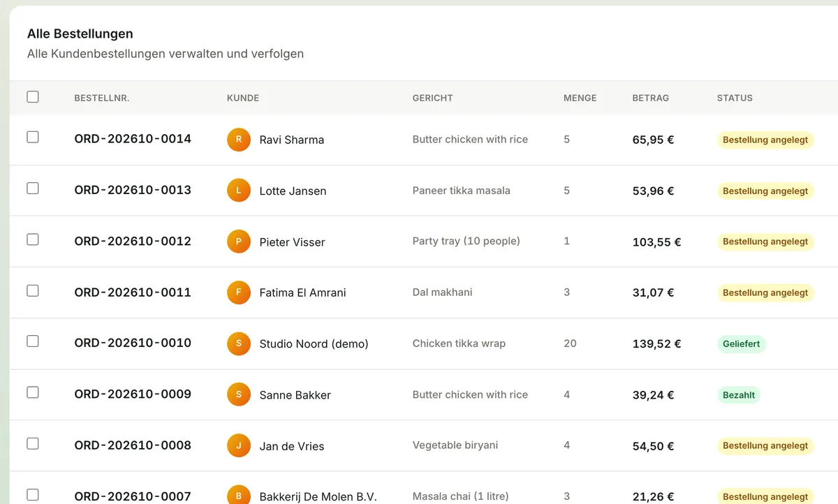The height and width of the screenshot is (504, 838).
Task: Select the checkbox for order ORD-202610-0007
Action: click(33, 495)
